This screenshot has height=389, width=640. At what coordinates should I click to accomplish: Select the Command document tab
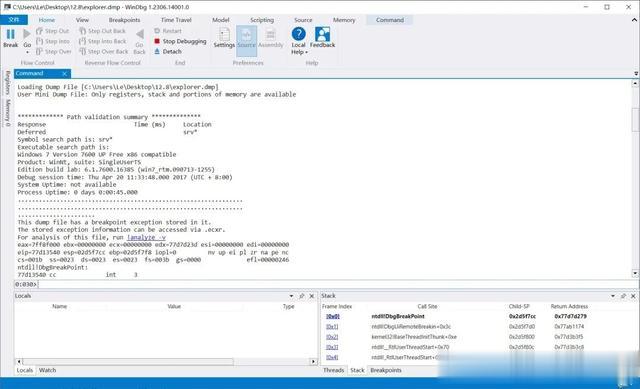click(42, 73)
